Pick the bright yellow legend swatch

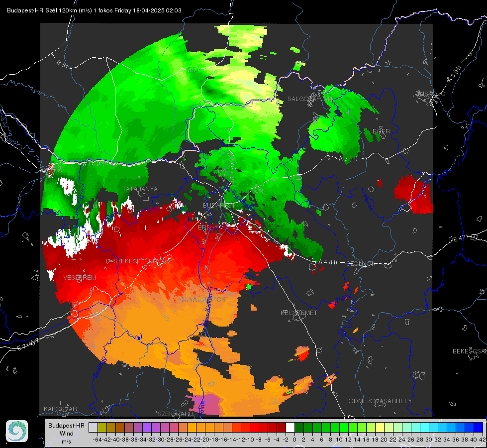click(x=380, y=428)
